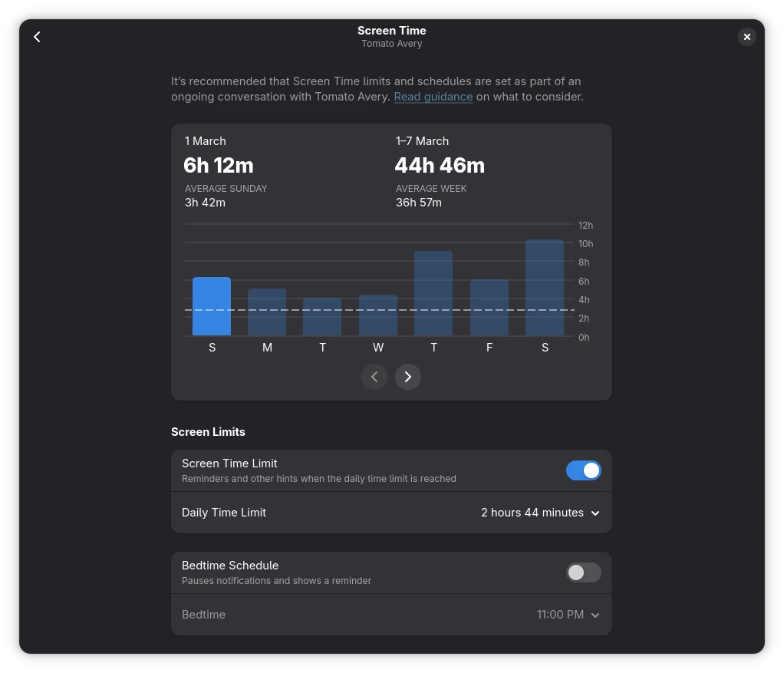Advance to the next week in the chart

408,377
